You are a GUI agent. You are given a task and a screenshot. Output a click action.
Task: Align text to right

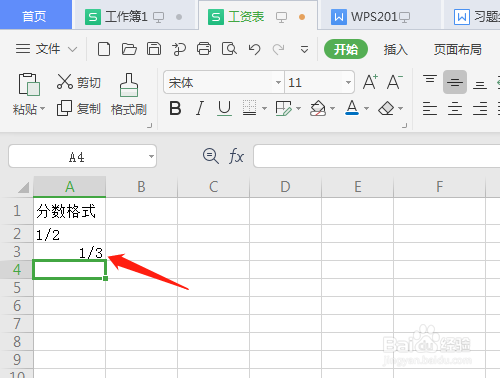[480, 108]
